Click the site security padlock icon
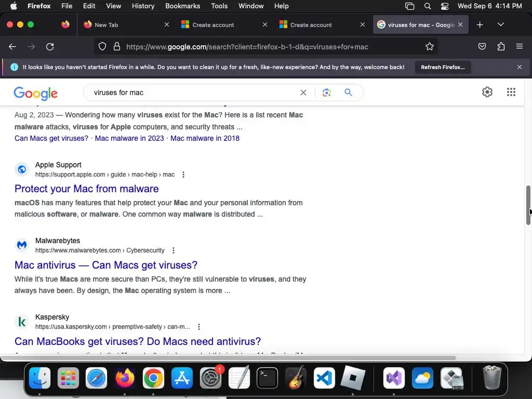Image resolution: width=532 pixels, height=399 pixels. [117, 46]
